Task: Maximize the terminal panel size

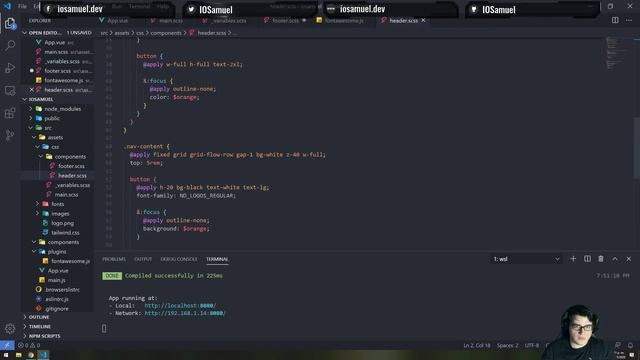Action: [x=615, y=259]
